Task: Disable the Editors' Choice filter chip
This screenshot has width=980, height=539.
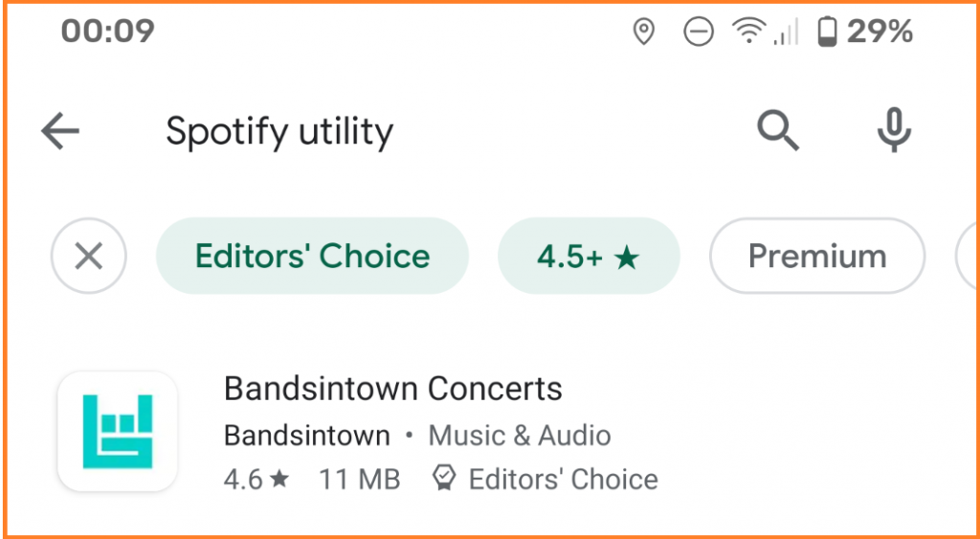Action: [x=312, y=257]
